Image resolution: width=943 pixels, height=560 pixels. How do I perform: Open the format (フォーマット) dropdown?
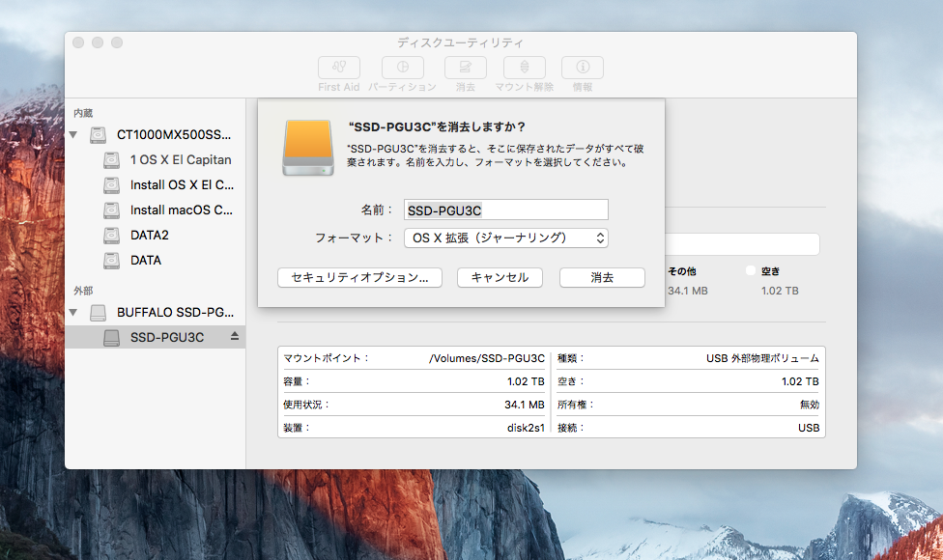pyautogui.click(x=505, y=238)
